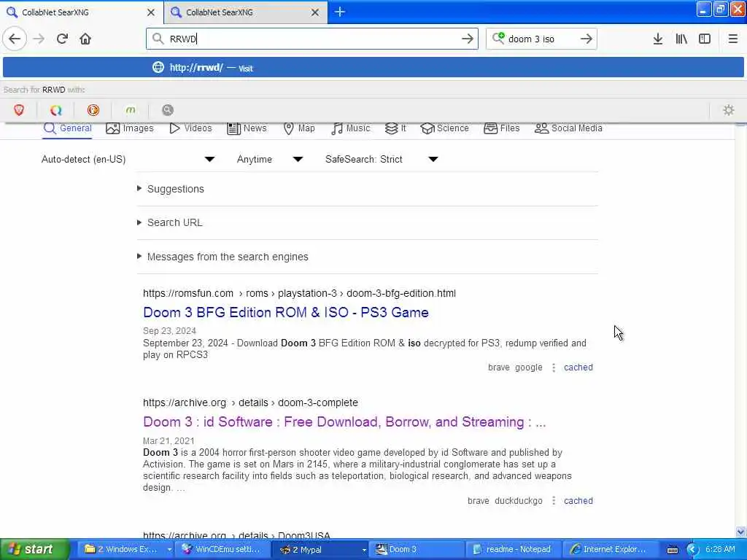Open the Downloads toolbar icon
The image size is (747, 560).
658,39
